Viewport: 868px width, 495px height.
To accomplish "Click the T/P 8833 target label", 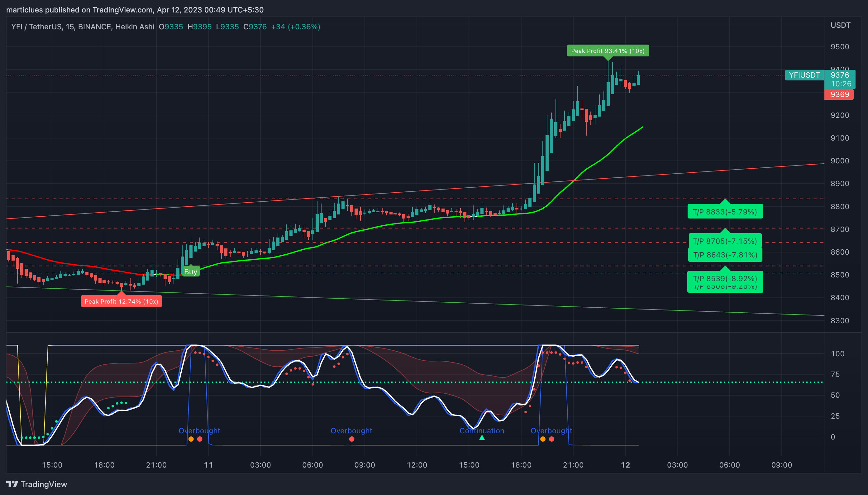I will coord(725,211).
